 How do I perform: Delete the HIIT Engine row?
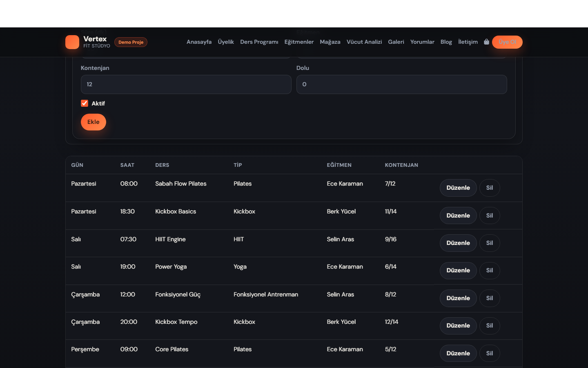[x=490, y=243]
